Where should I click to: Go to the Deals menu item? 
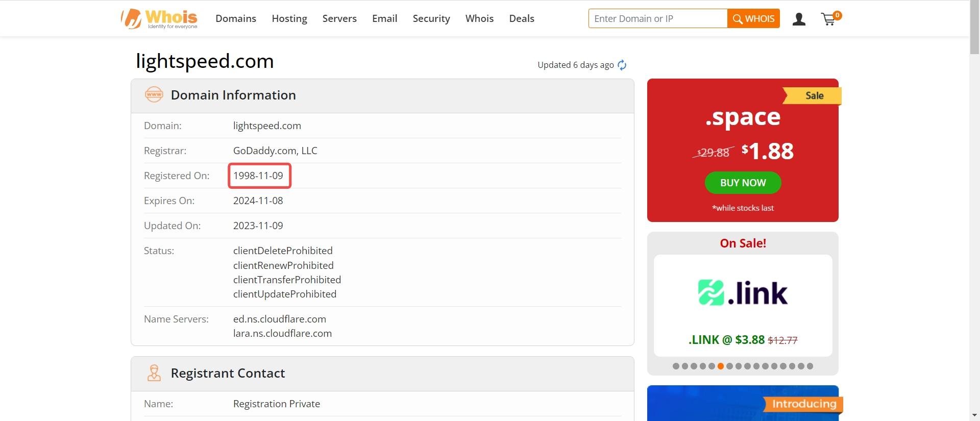tap(522, 18)
